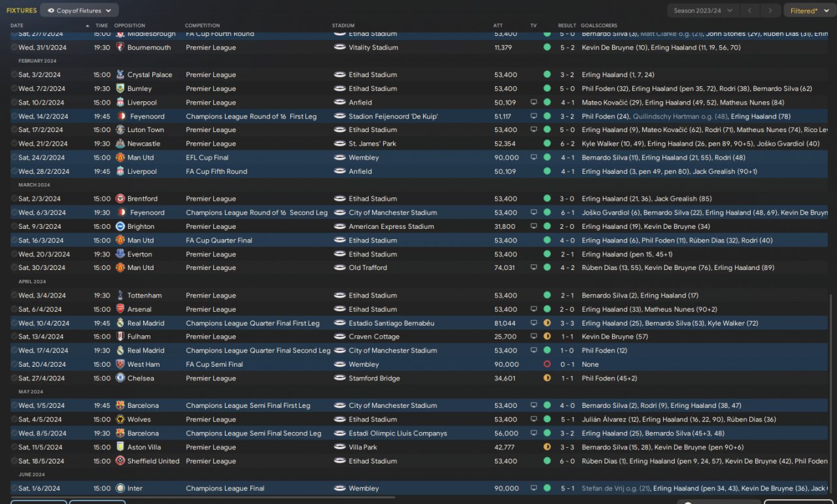Sort by the Opposition column header
This screenshot has width=837, height=504.
[x=129, y=25]
